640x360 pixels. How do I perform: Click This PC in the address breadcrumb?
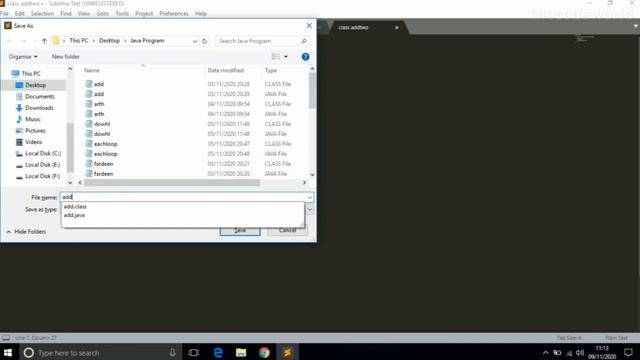(x=79, y=41)
